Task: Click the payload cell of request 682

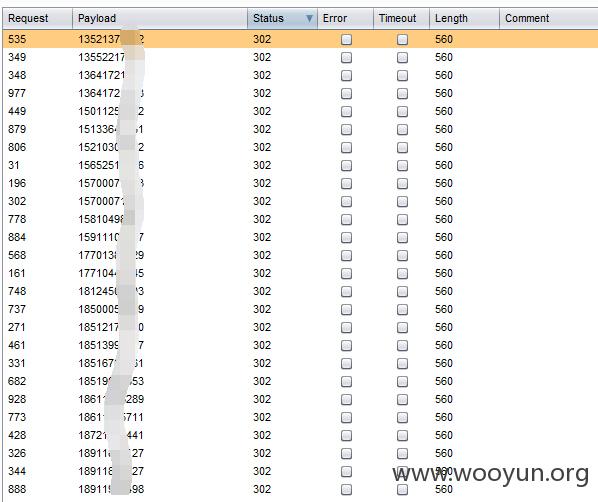Action: click(x=111, y=381)
